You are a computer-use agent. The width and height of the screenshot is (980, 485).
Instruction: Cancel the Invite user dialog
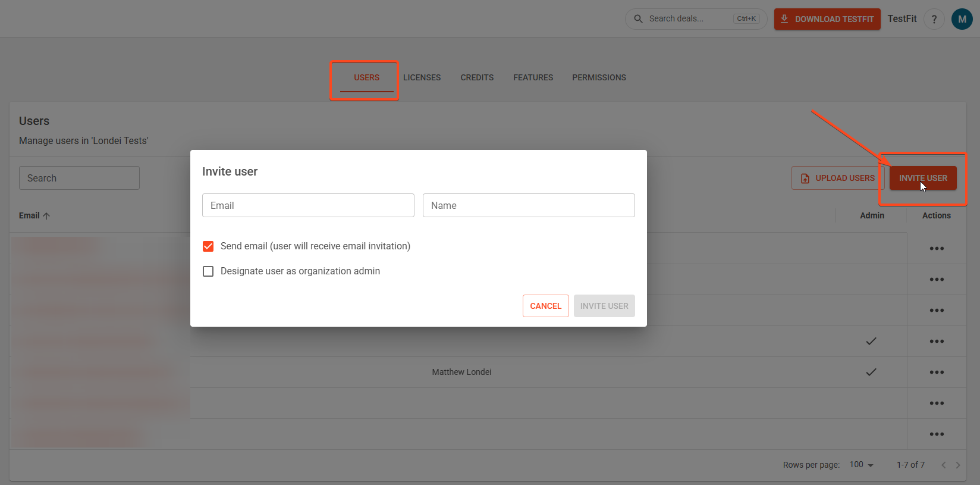tap(546, 306)
